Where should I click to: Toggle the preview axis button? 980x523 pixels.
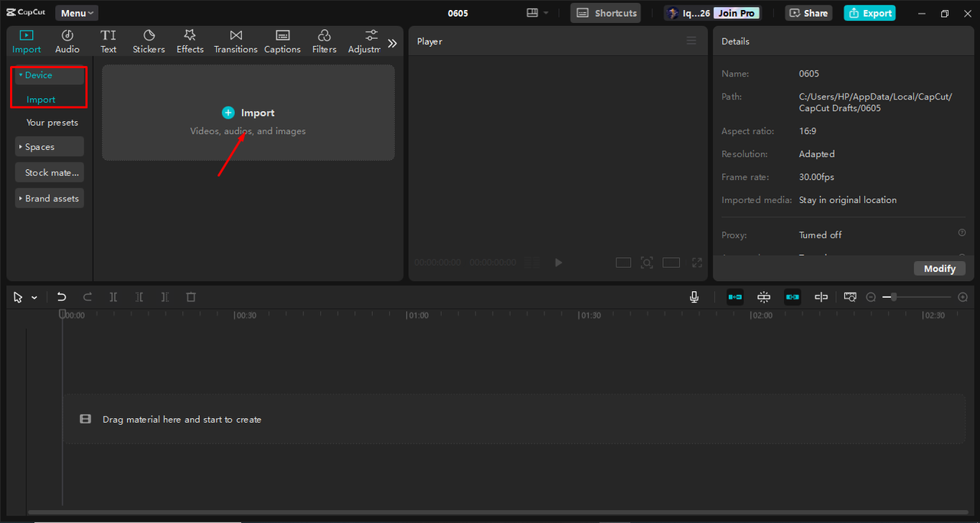(821, 297)
